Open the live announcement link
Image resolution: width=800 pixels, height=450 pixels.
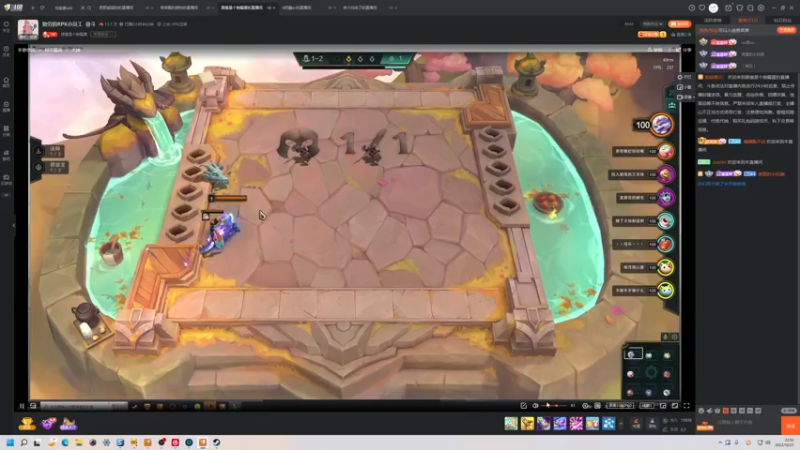coord(681,34)
